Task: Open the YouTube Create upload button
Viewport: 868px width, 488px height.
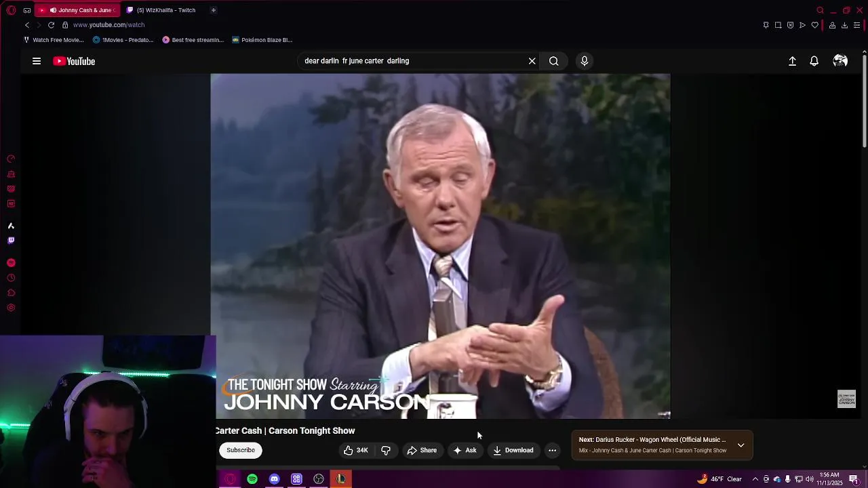Action: (x=792, y=61)
